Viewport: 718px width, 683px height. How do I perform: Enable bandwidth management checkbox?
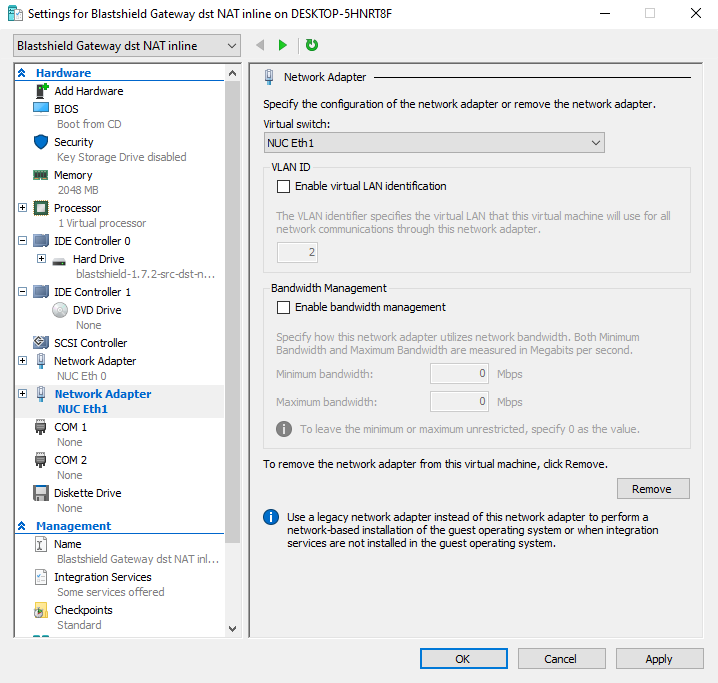coord(283,307)
